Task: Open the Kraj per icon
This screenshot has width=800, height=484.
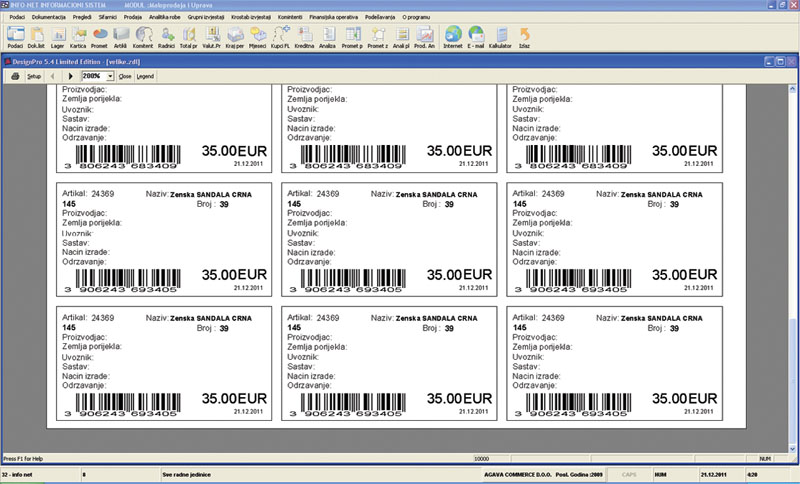Action: click(x=235, y=37)
